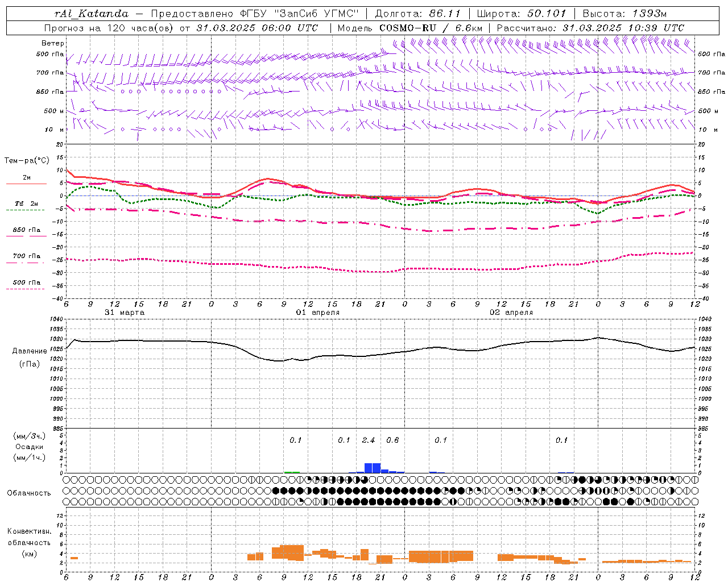Click the 02 апреля date label
The width and height of the screenshot is (728, 582).
coord(511,313)
